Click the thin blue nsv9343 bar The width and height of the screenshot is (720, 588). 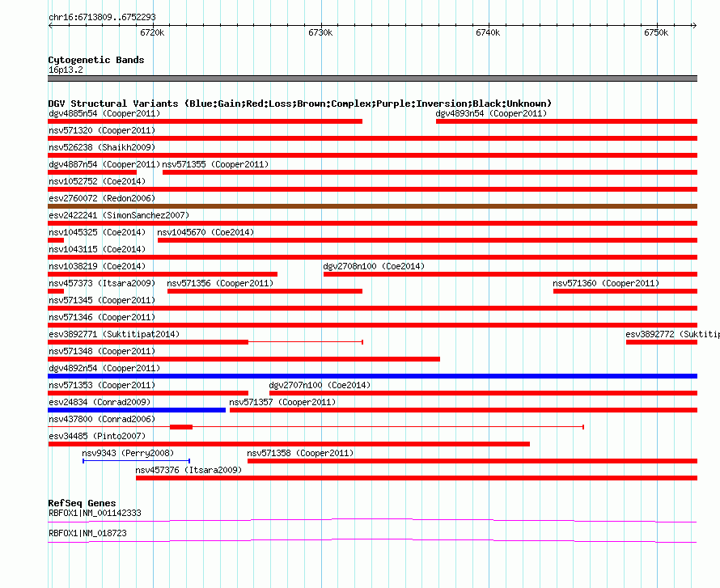[137, 461]
